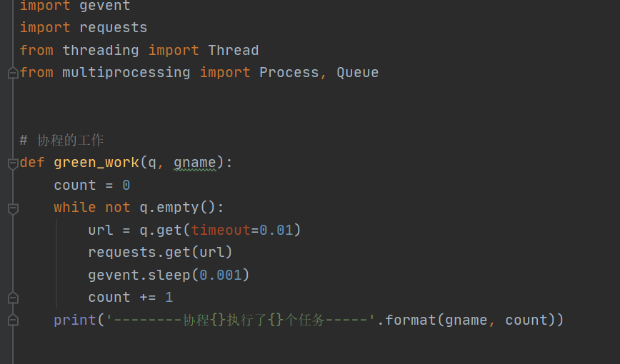This screenshot has height=364, width=620.
Task: Click the format method in print line
Action: (x=411, y=320)
